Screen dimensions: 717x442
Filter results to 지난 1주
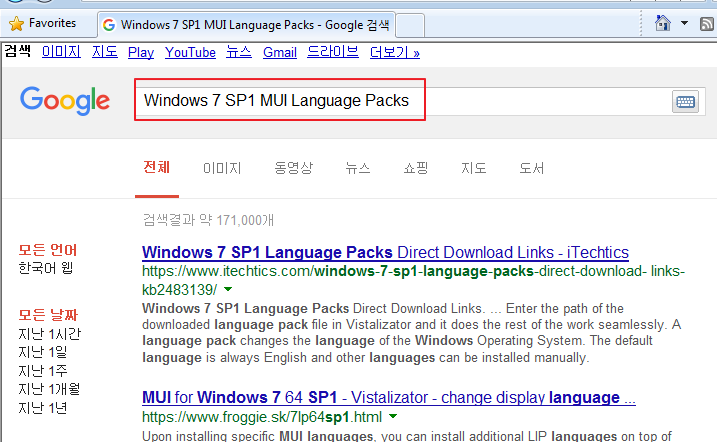click(43, 371)
